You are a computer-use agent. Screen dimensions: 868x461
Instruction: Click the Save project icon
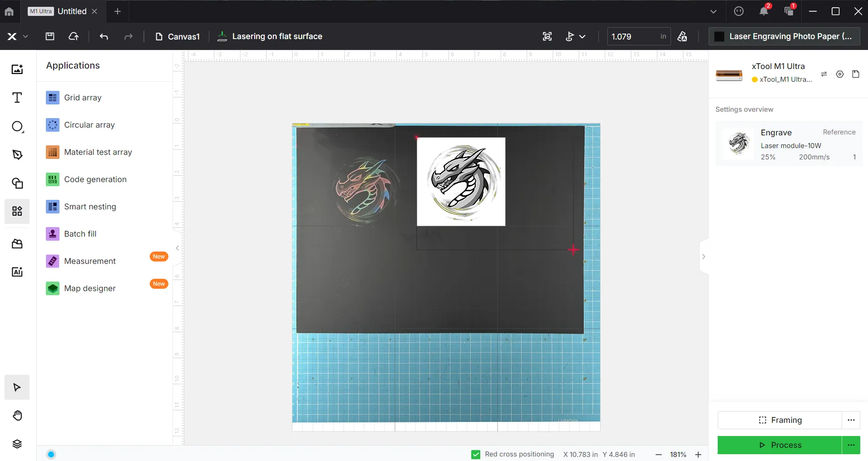click(x=50, y=36)
